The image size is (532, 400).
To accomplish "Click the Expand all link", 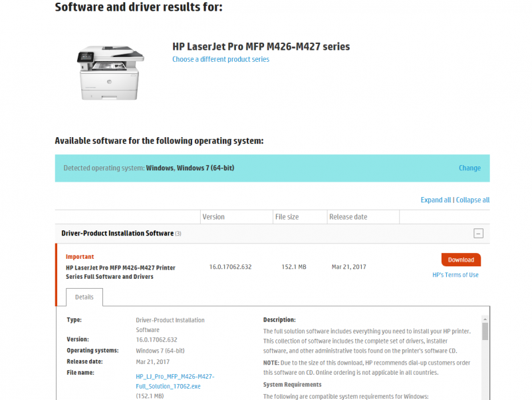I will coord(436,200).
